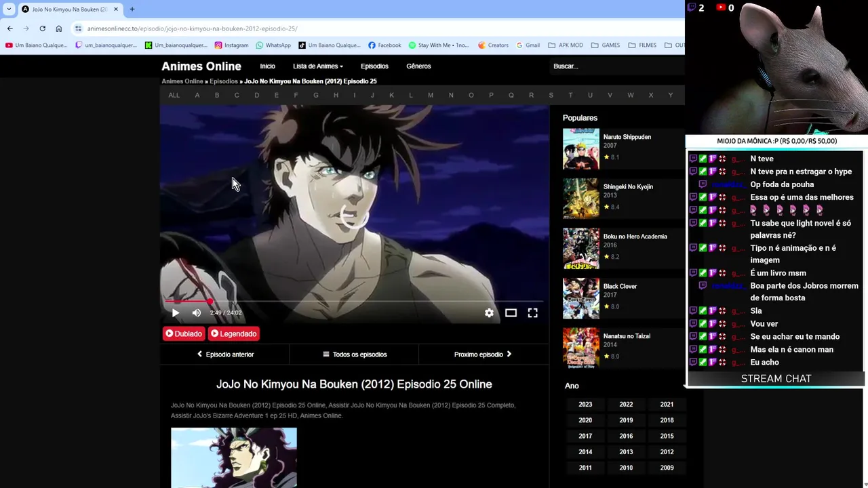Image resolution: width=868 pixels, height=488 pixels.
Task: Filter animes by letter S
Action: click(551, 96)
